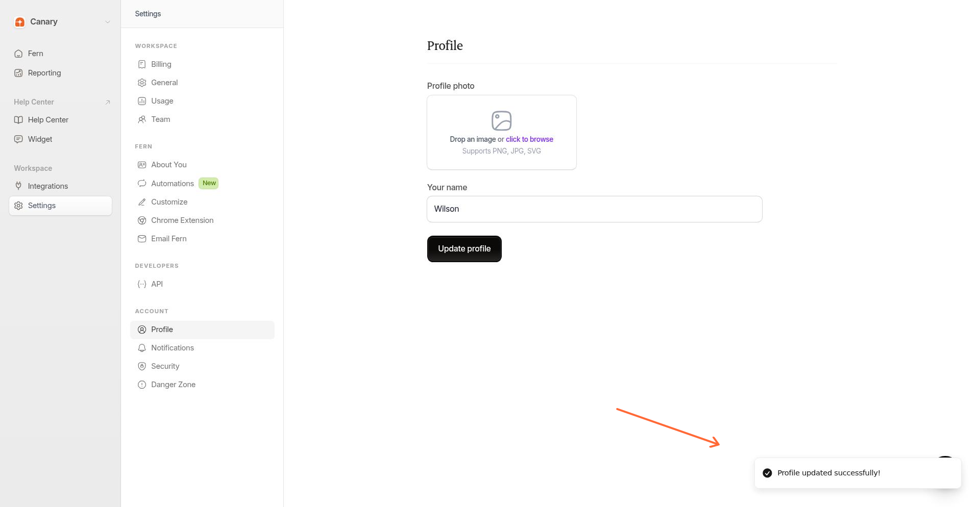980x507 pixels.
Task: Click the click to browse link
Action: tap(529, 139)
